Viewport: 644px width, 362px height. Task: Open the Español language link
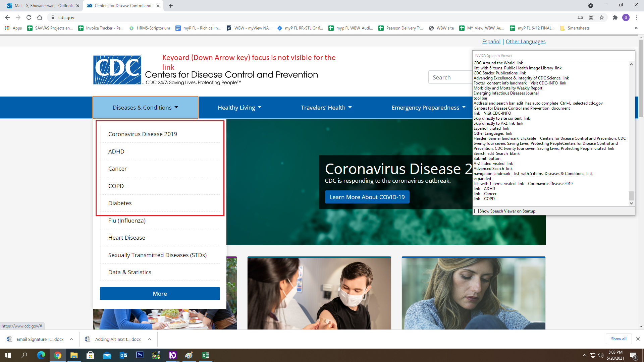tap(491, 42)
